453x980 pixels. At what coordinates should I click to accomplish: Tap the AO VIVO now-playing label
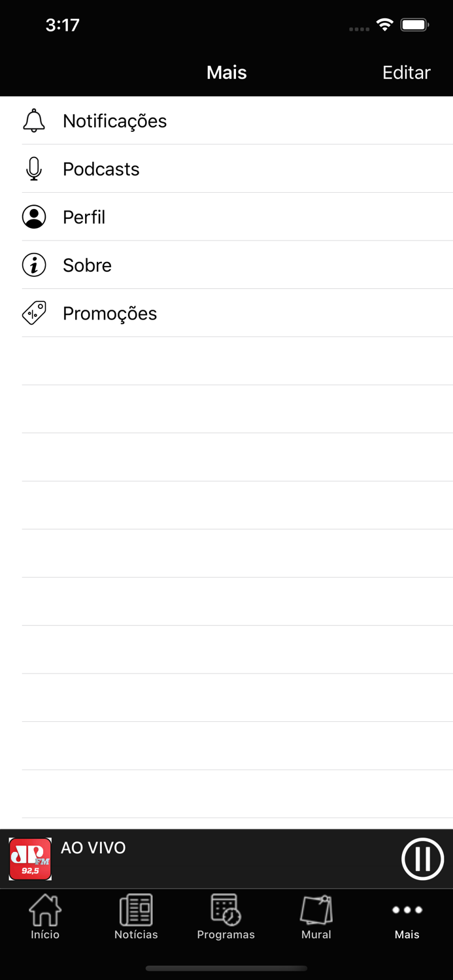click(93, 848)
